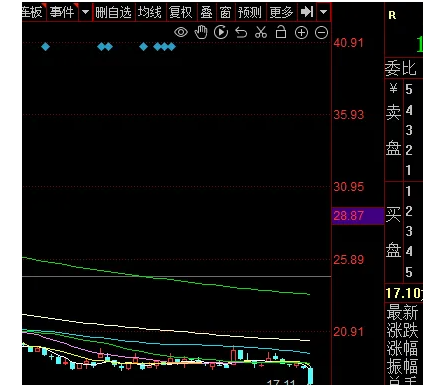Toggle the eye visibility icon
Screen dimensions: 423x386
[181, 32]
